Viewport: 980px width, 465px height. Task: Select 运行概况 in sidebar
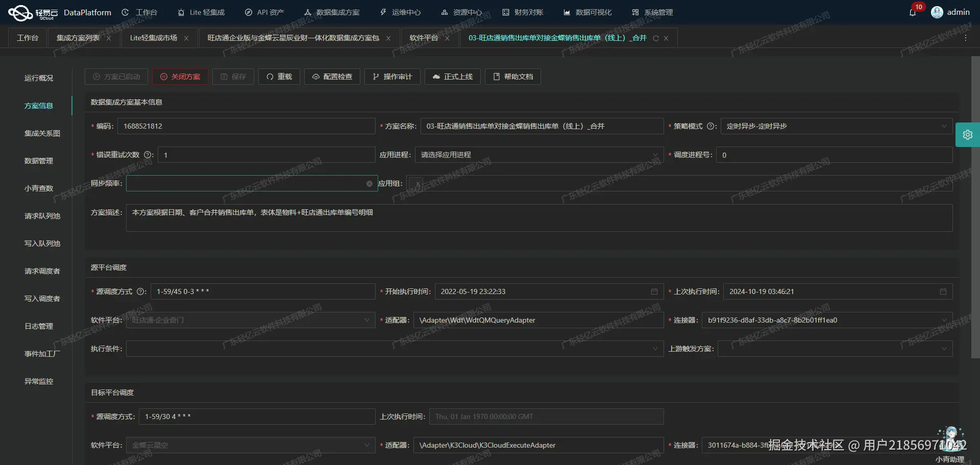(x=39, y=78)
